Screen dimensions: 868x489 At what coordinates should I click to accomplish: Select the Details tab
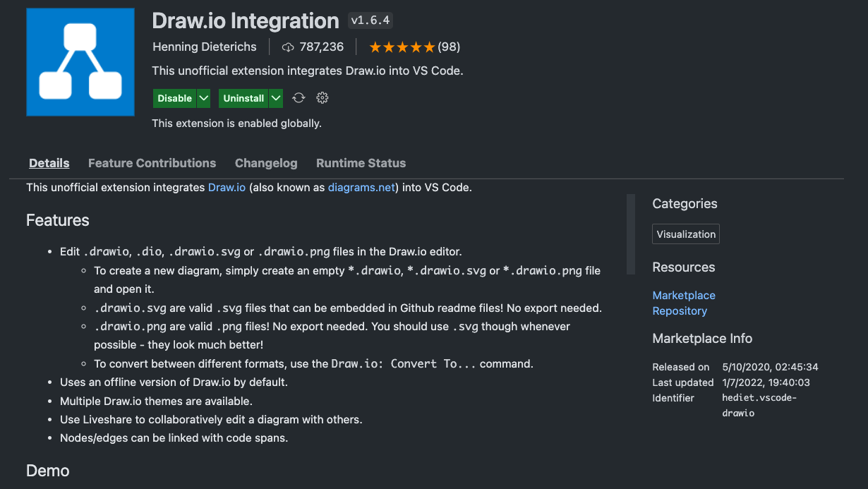49,163
